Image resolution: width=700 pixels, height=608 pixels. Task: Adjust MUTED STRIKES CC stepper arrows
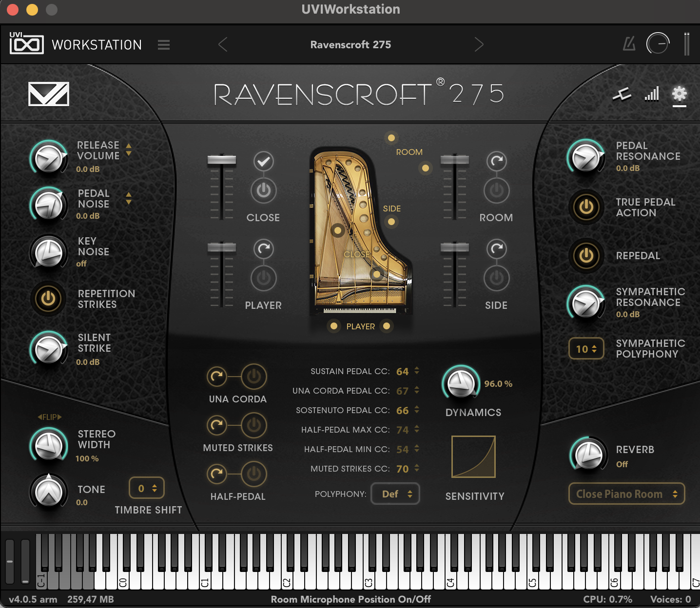coord(417,468)
